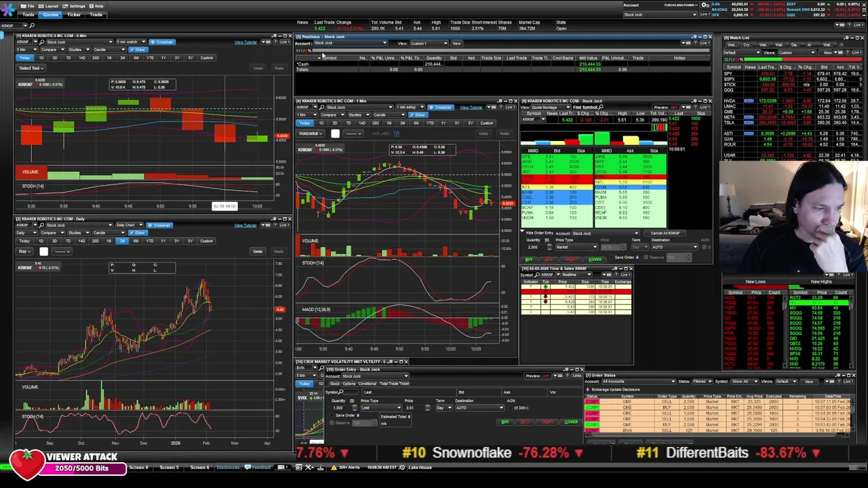
Task: Switch to the Trade tab
Action: pyautogui.click(x=96, y=14)
